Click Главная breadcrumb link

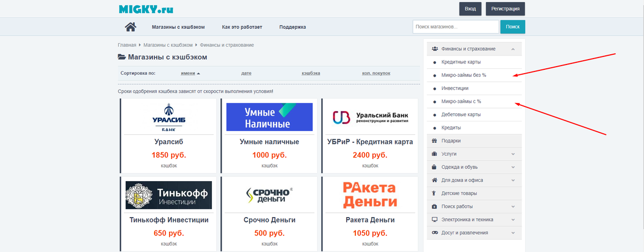(x=127, y=45)
